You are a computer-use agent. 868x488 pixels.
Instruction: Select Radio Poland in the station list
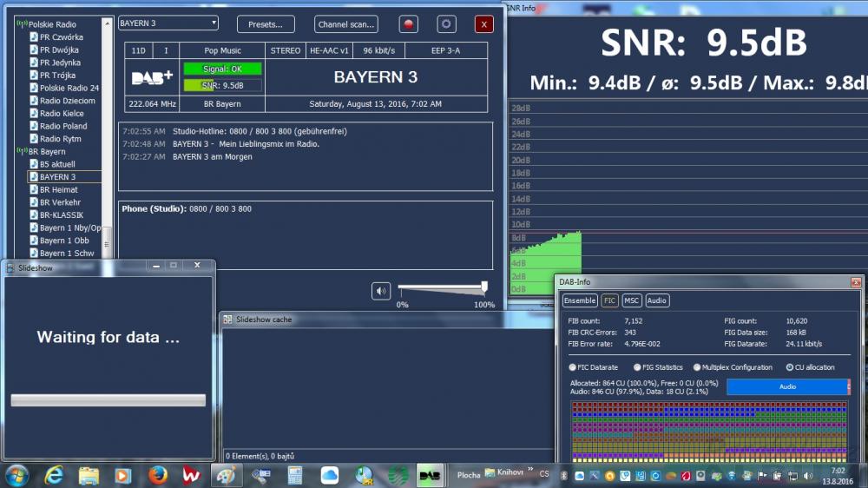(63, 126)
